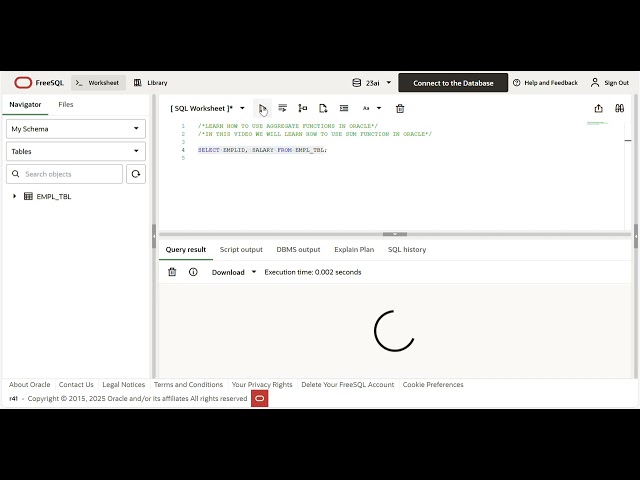
Task: Switch to the Files tab
Action: 66,104
